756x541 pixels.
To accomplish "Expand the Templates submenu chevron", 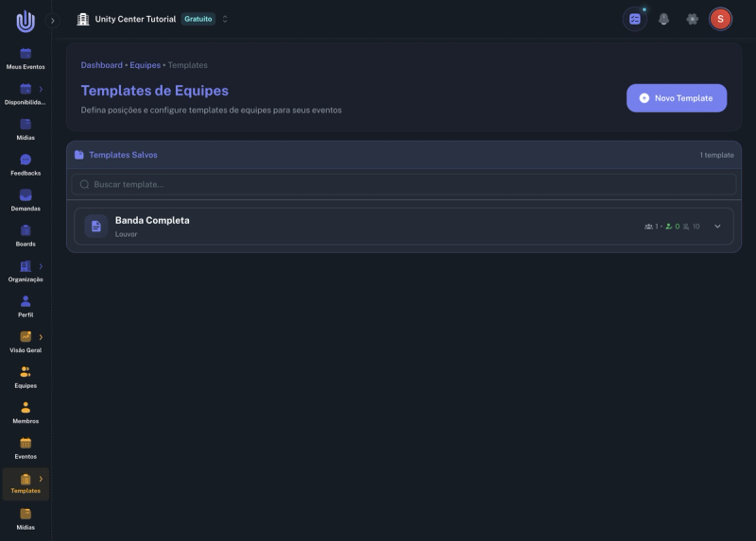I will 41,479.
